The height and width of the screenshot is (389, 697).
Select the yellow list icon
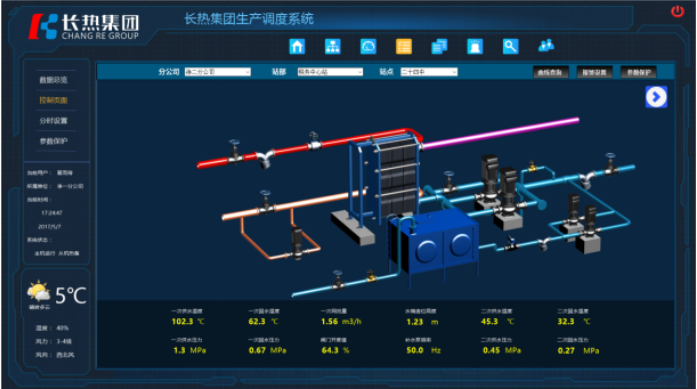404,46
